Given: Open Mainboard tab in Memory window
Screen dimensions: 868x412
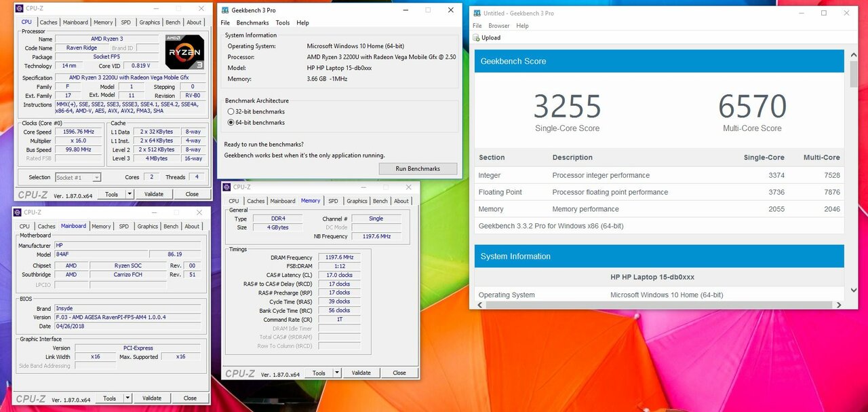Looking at the screenshot, I should pos(283,201).
